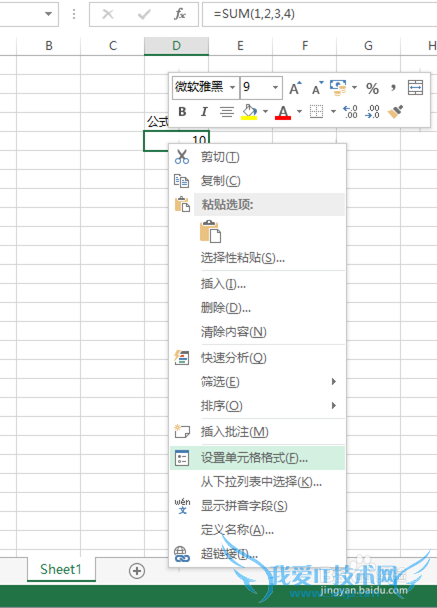Select column G header
Viewport: 437px width, 608px height.
[368, 46]
